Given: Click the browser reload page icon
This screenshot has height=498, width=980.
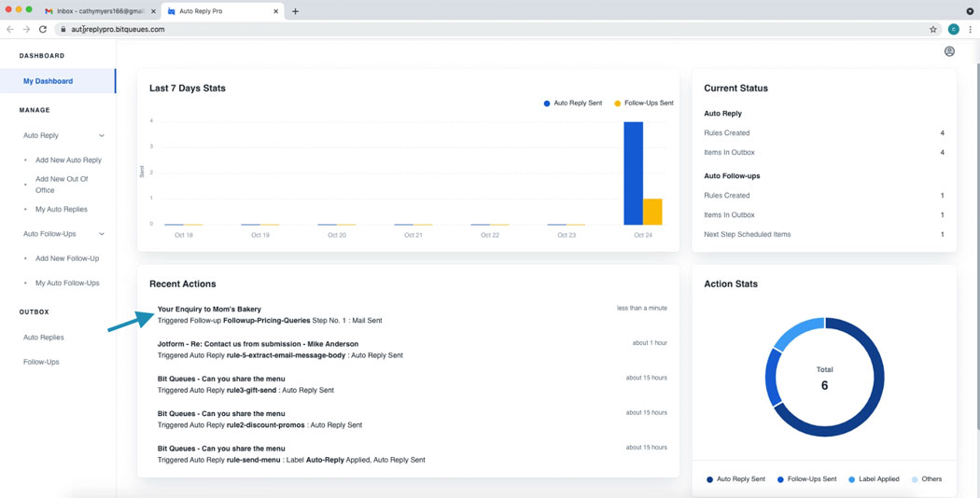Looking at the screenshot, I should pyautogui.click(x=43, y=29).
